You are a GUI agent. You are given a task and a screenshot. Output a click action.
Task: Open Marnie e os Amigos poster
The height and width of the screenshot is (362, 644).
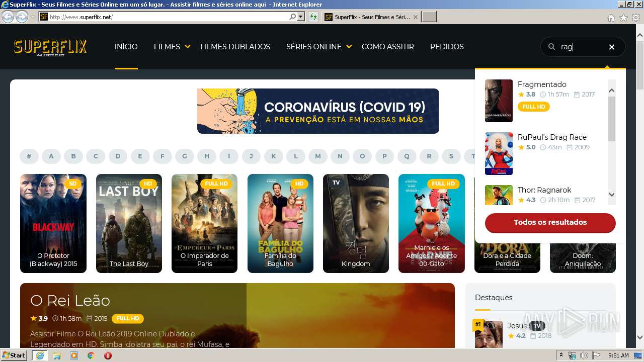point(432,223)
